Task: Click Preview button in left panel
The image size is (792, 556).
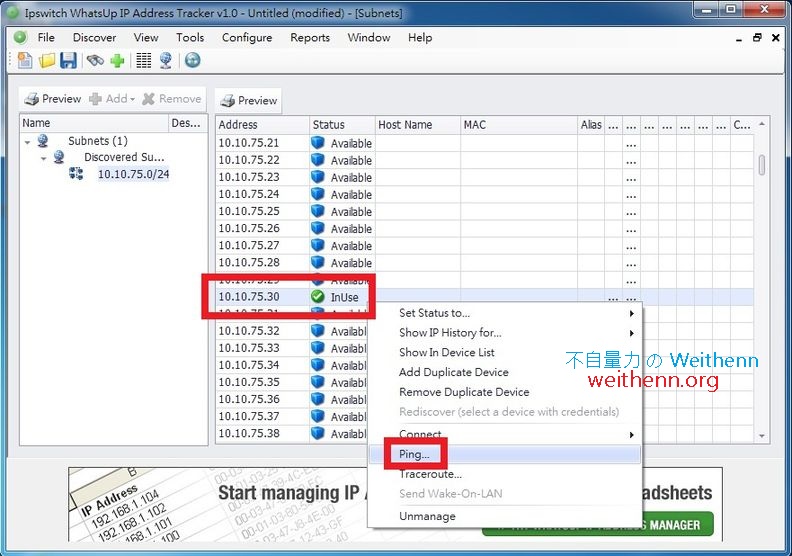Action: click(53, 98)
